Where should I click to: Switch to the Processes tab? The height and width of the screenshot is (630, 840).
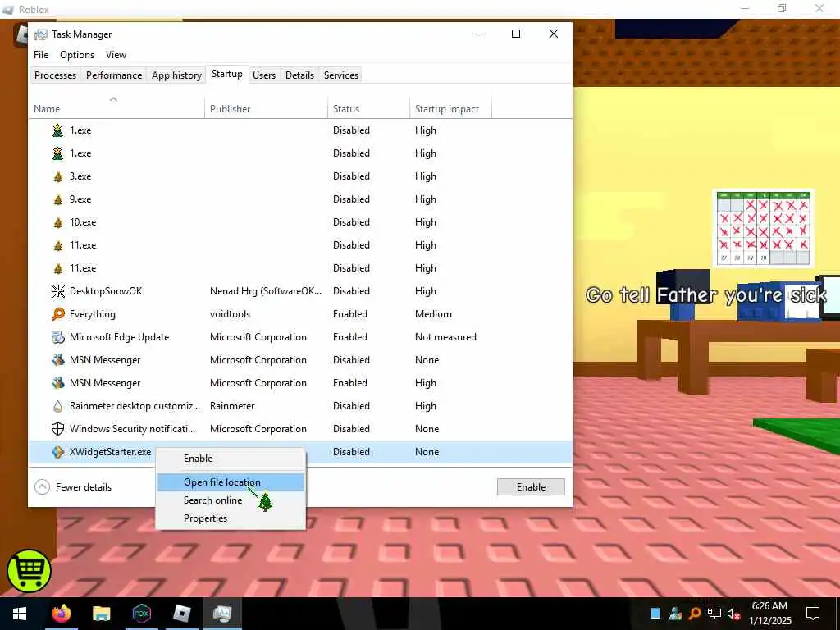(x=55, y=75)
